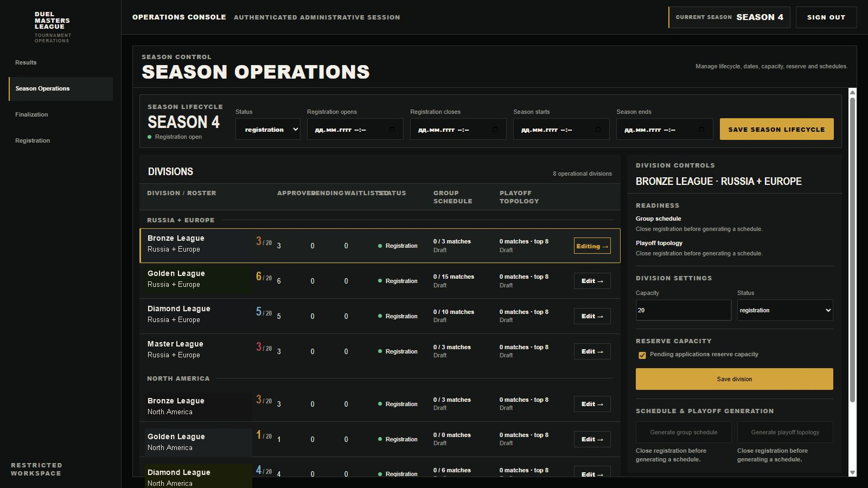
Task: Click Generate playoff topology button
Action: click(785, 432)
